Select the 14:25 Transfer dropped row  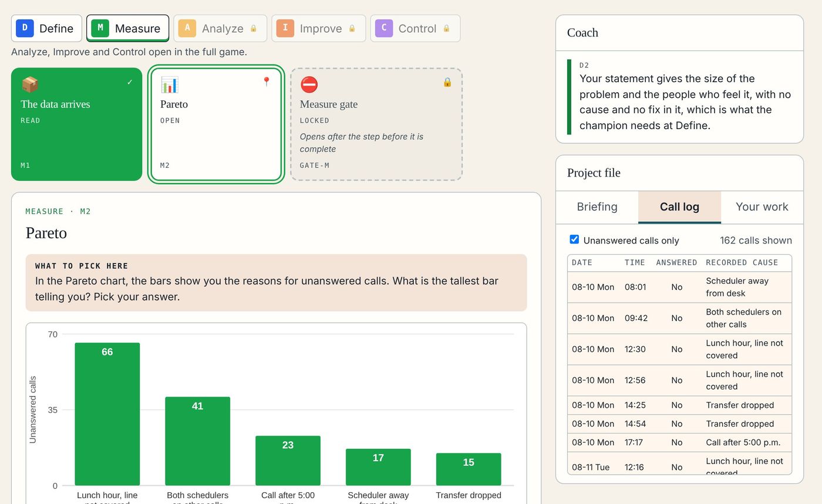[x=679, y=405]
